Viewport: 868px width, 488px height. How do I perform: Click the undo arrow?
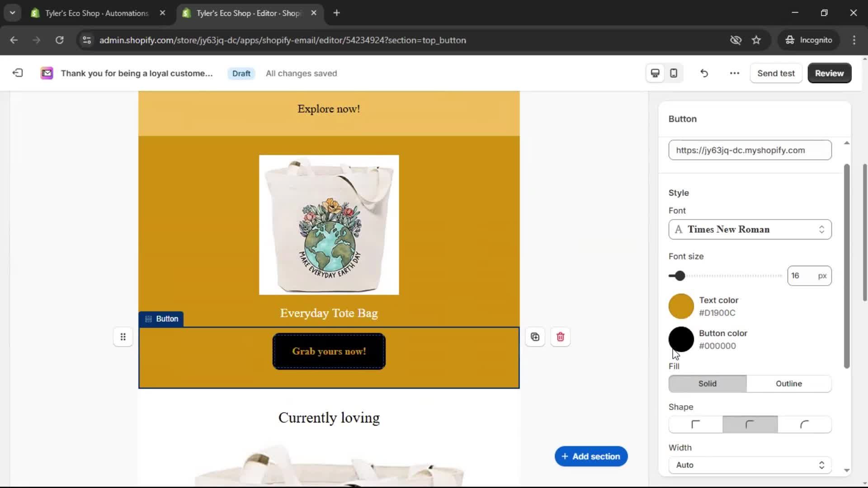coord(704,73)
